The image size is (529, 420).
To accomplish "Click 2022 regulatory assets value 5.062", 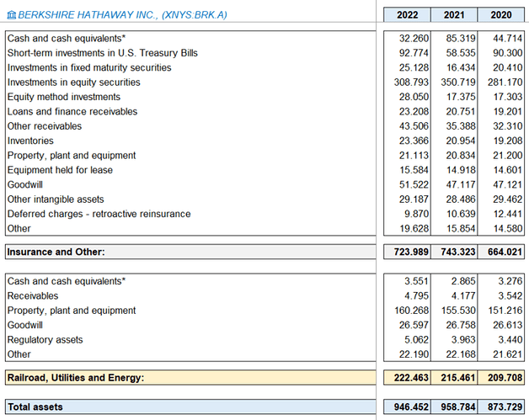I will coord(417,340).
